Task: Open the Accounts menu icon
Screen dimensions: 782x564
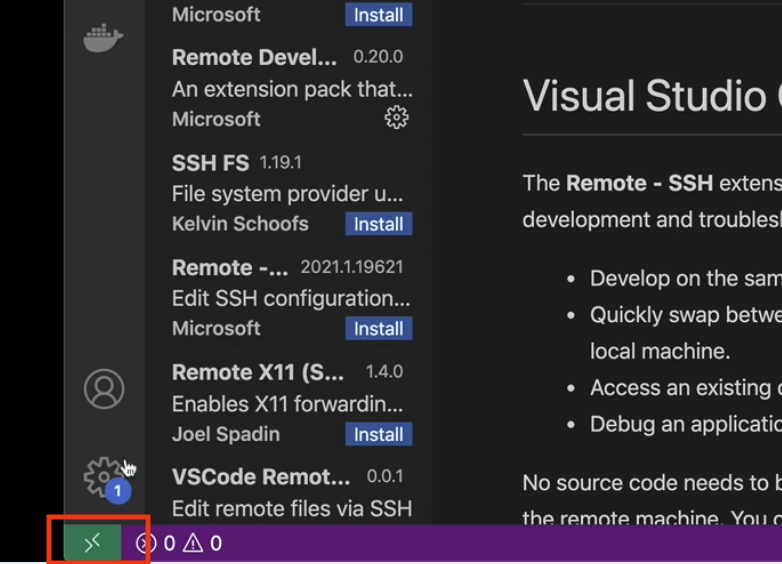Action: click(x=104, y=389)
